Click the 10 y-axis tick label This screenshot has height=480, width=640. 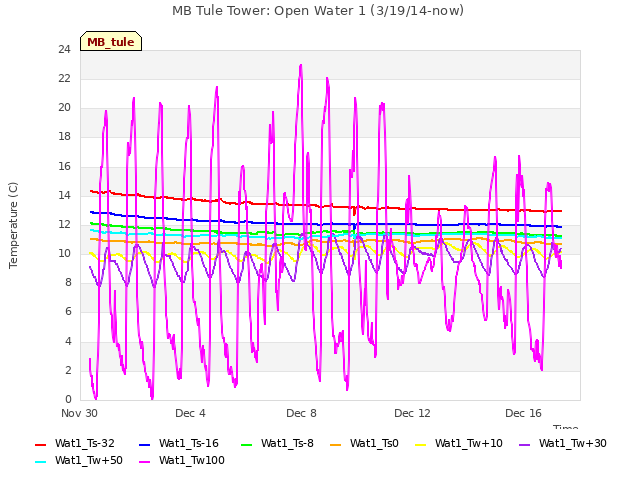[64, 253]
